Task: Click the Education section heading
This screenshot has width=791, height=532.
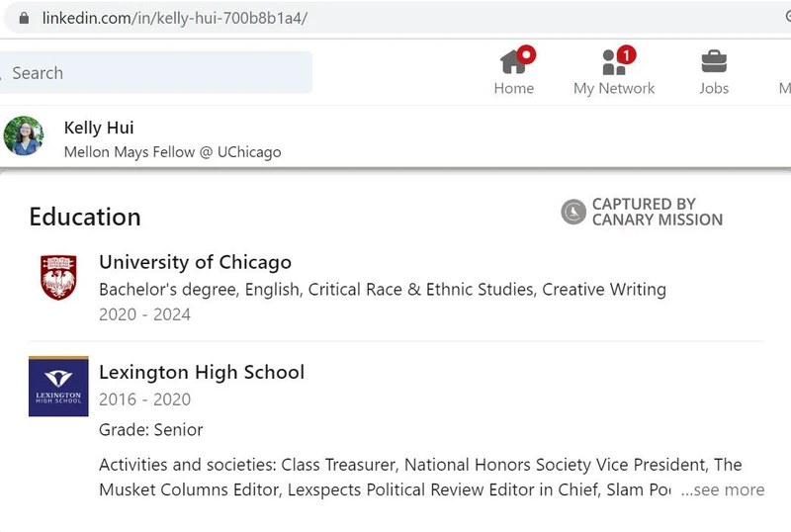Action: point(85,217)
